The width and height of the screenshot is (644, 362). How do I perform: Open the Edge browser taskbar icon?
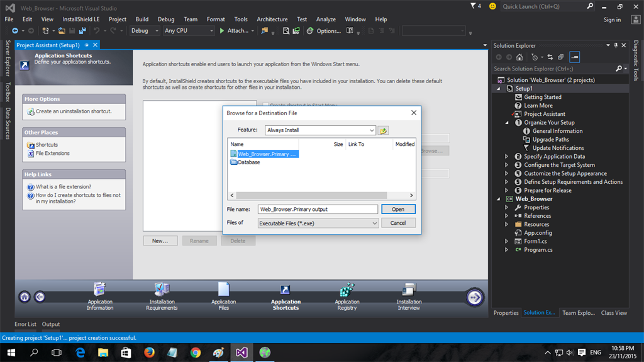[x=80, y=353]
